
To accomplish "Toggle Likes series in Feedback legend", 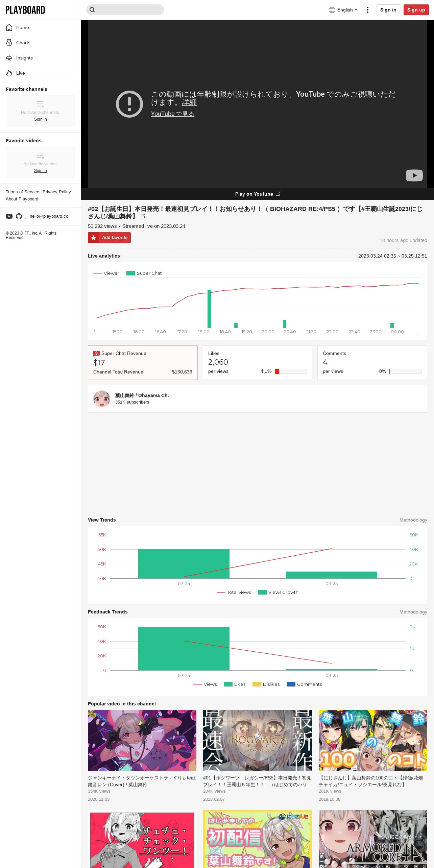I will [x=235, y=684].
